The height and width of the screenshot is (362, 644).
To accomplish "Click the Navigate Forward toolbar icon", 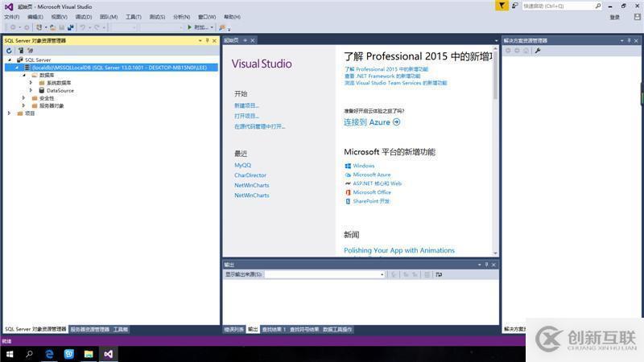I will click(27, 27).
